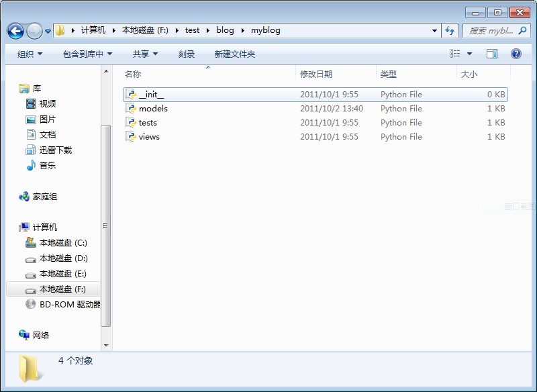This screenshot has width=537, height=392.
Task: Click navigation pane scrollbar up arrow
Action: click(x=106, y=71)
